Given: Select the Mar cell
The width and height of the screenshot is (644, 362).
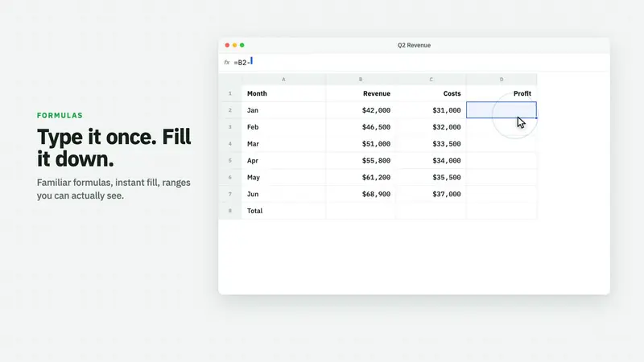Looking at the screenshot, I should coord(284,144).
